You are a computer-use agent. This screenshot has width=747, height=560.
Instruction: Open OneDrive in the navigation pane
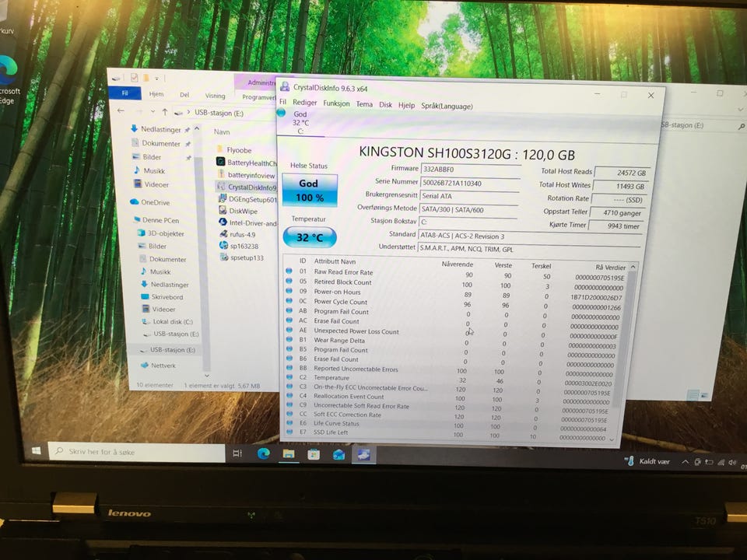[150, 202]
